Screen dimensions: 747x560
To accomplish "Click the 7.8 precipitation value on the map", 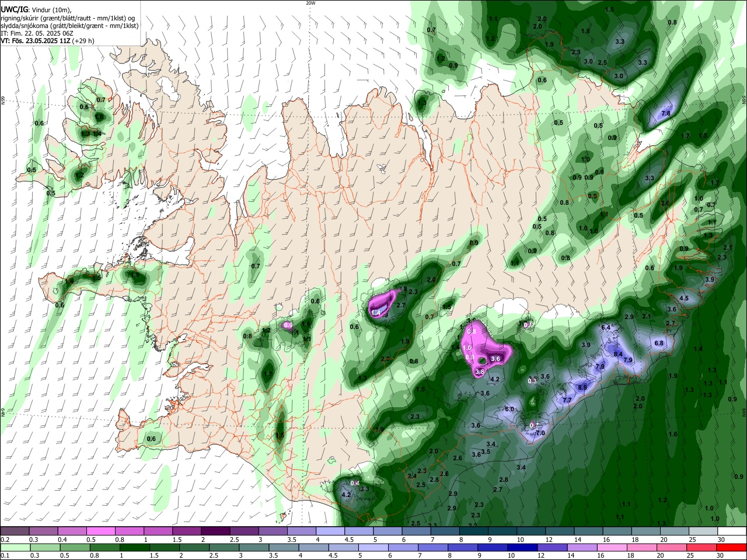I will click(665, 114).
